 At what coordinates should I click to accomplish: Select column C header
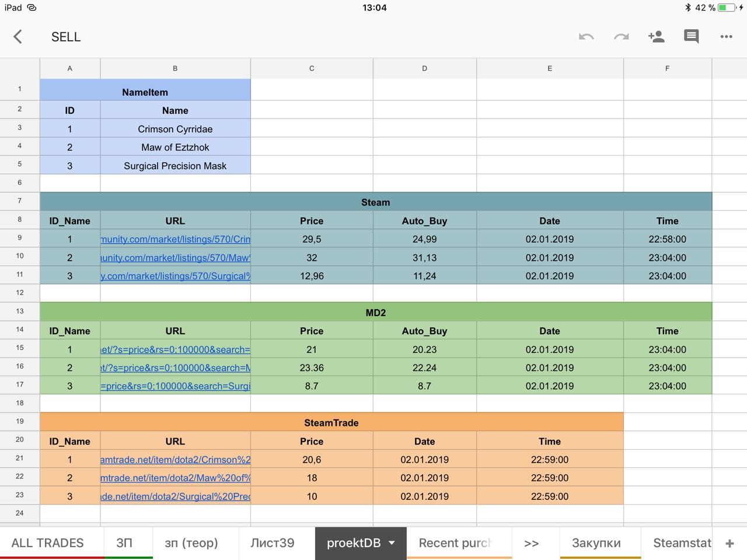(x=312, y=68)
